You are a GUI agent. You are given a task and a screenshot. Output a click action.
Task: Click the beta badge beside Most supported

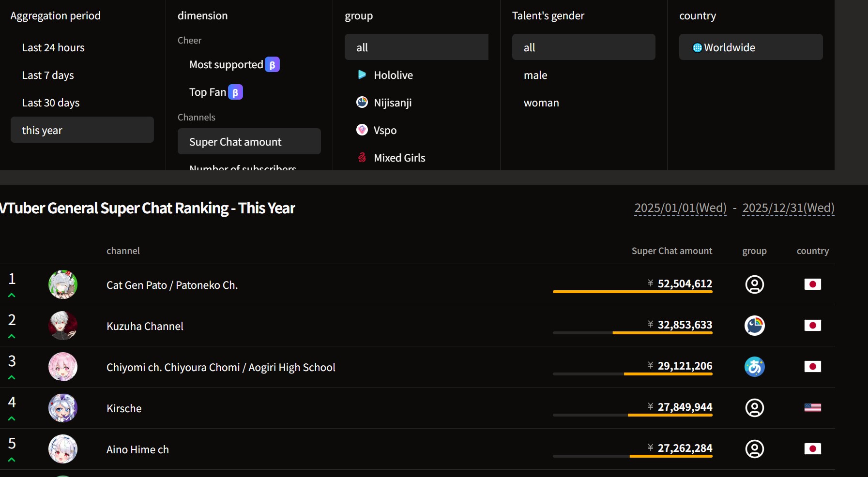point(272,64)
